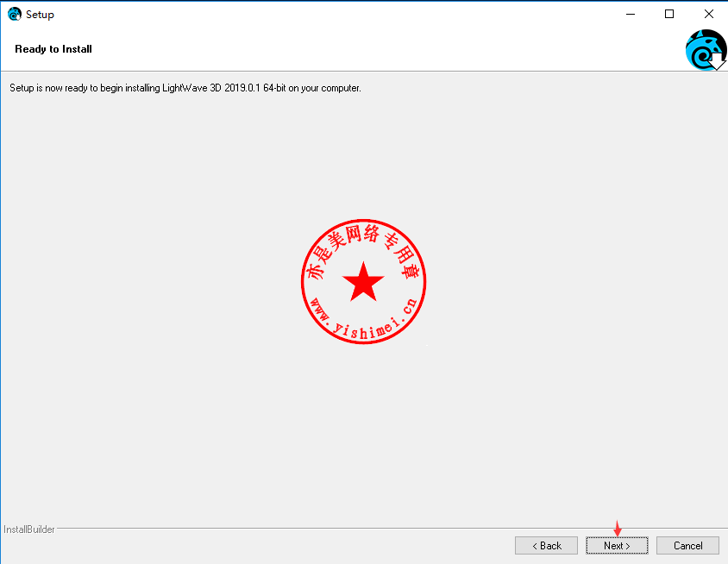The image size is (728, 564).
Task: Cancel the LightWave setup
Action: pos(687,545)
